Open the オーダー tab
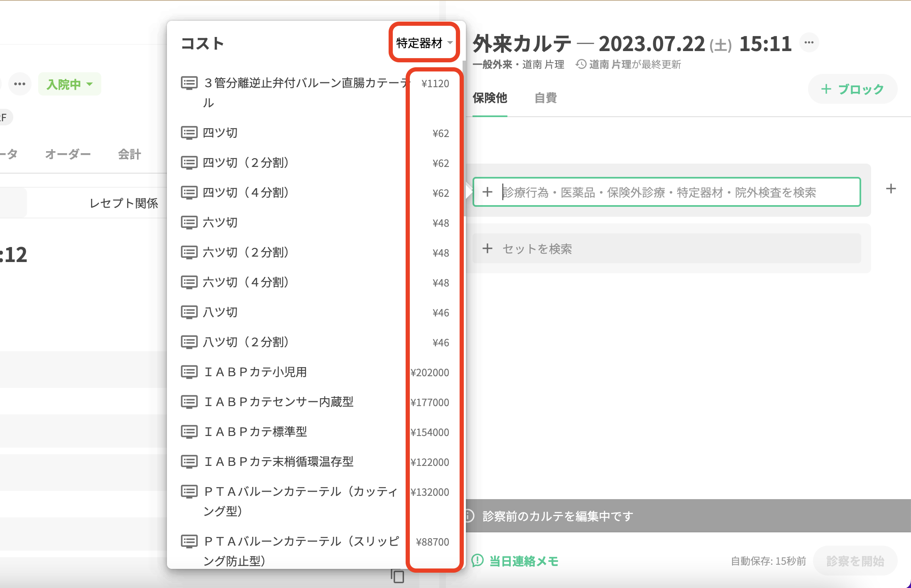This screenshot has width=911, height=588. 68,154
